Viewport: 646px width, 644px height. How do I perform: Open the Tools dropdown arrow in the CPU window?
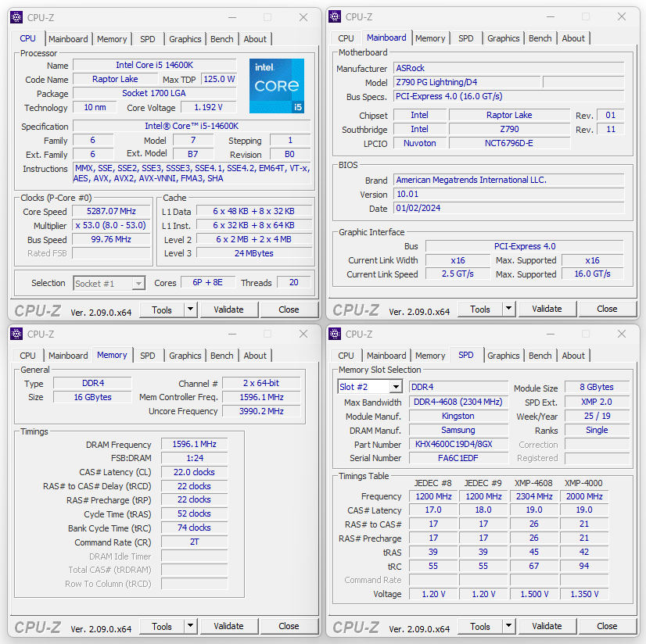[190, 309]
